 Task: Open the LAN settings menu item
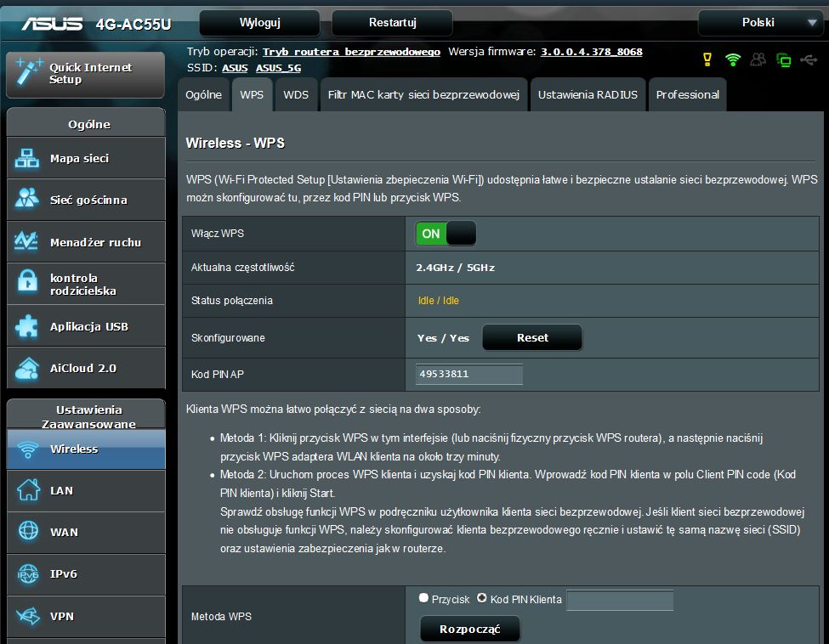coord(86,491)
